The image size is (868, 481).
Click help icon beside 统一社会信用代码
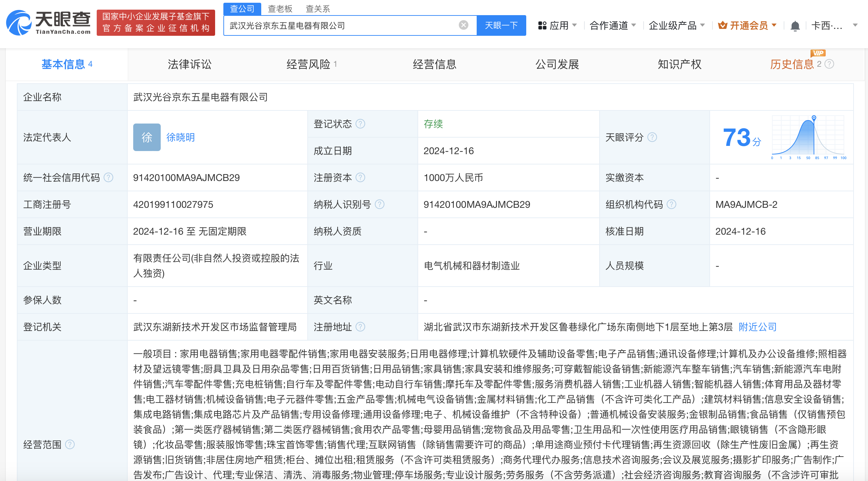(x=108, y=178)
